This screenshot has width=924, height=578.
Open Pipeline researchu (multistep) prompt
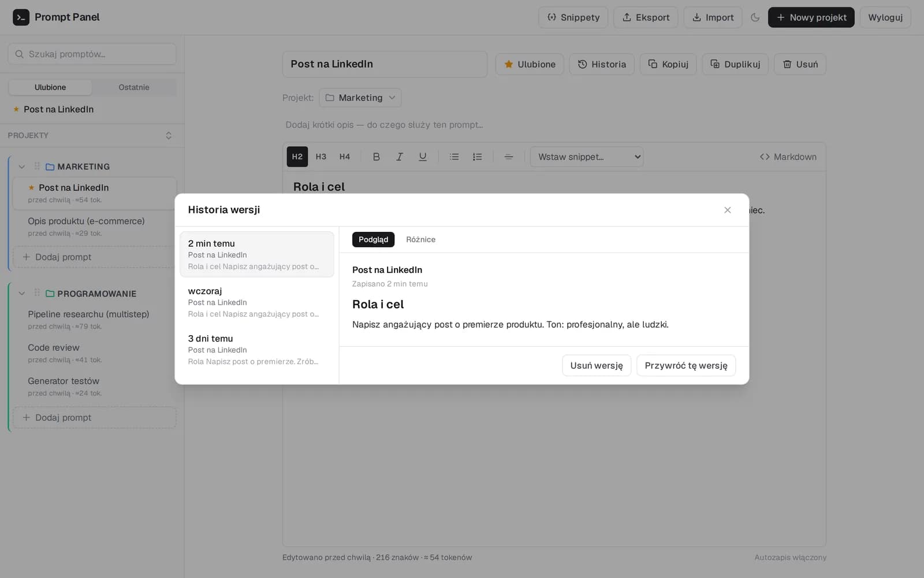pos(95,320)
